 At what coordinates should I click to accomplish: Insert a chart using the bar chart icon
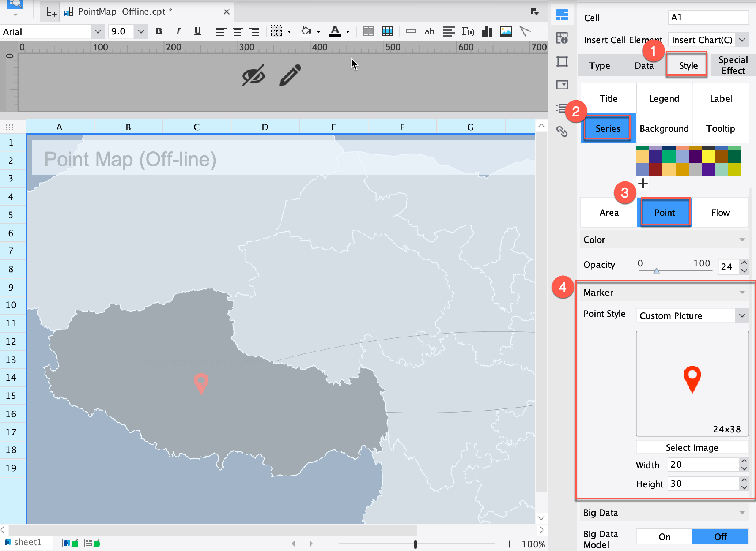click(x=487, y=31)
